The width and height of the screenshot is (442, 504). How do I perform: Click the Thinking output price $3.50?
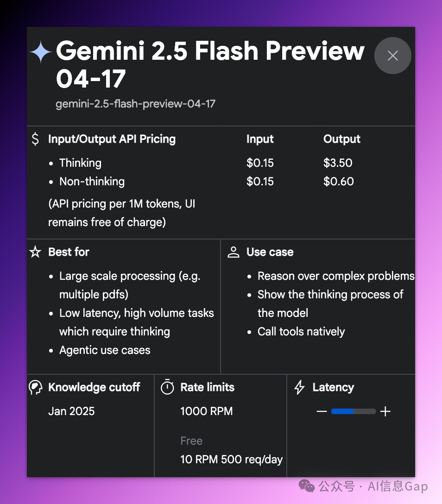coord(338,163)
